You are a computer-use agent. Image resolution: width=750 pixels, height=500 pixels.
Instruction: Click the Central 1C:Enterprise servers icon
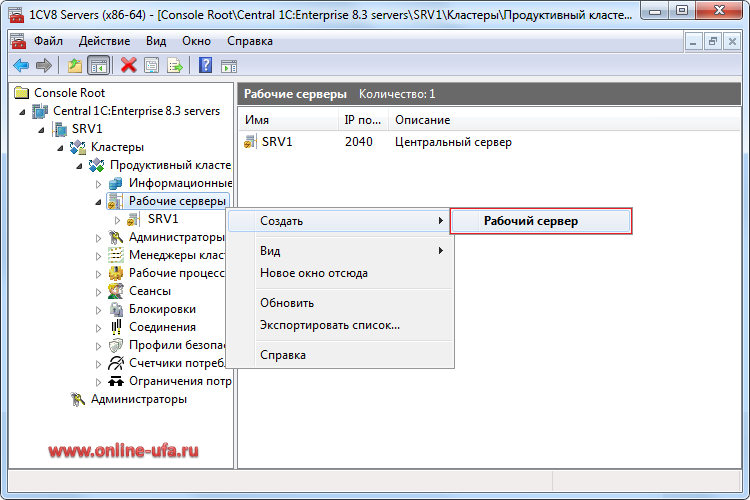(40, 111)
